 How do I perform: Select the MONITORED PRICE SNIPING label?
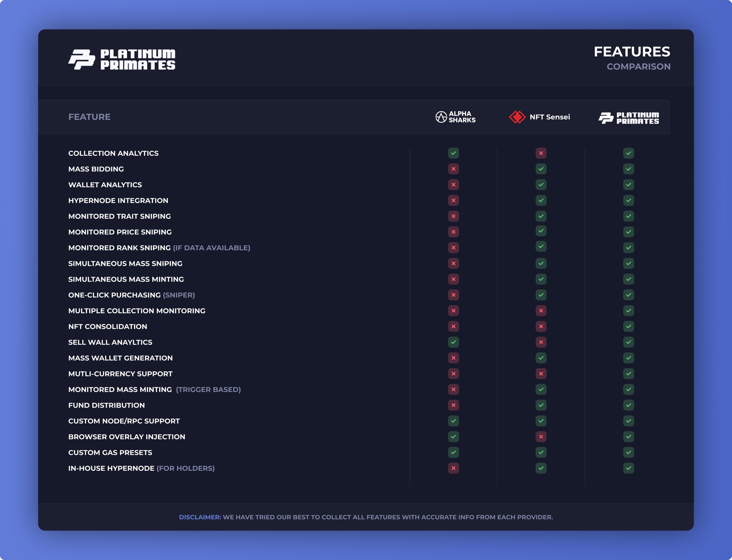pos(120,232)
